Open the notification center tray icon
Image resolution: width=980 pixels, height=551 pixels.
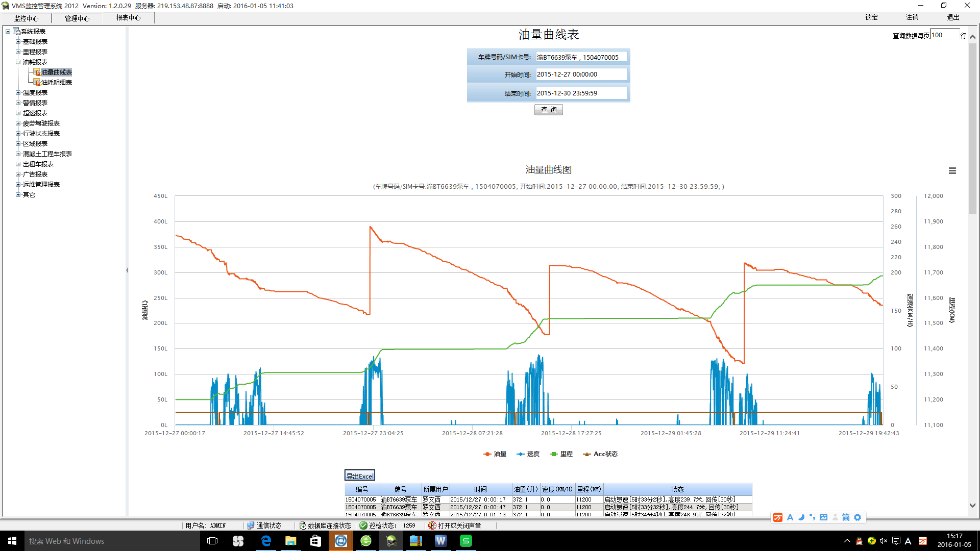pos(896,541)
